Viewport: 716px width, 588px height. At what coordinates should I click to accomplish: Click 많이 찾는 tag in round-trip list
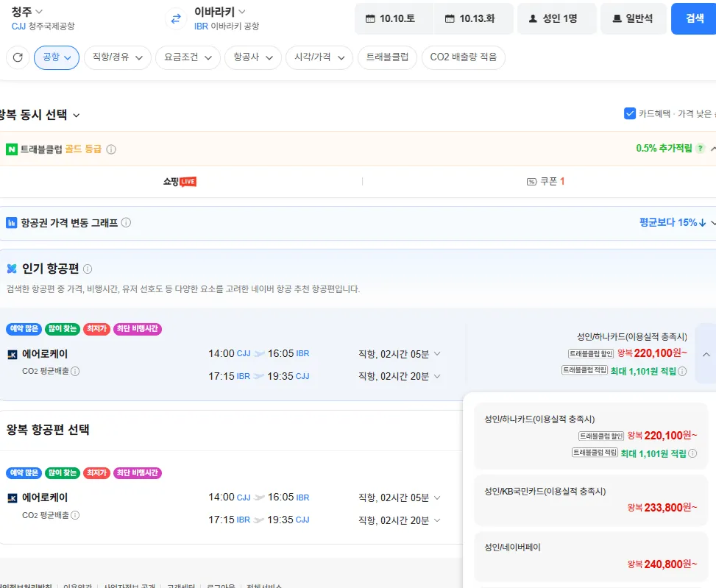pos(62,473)
